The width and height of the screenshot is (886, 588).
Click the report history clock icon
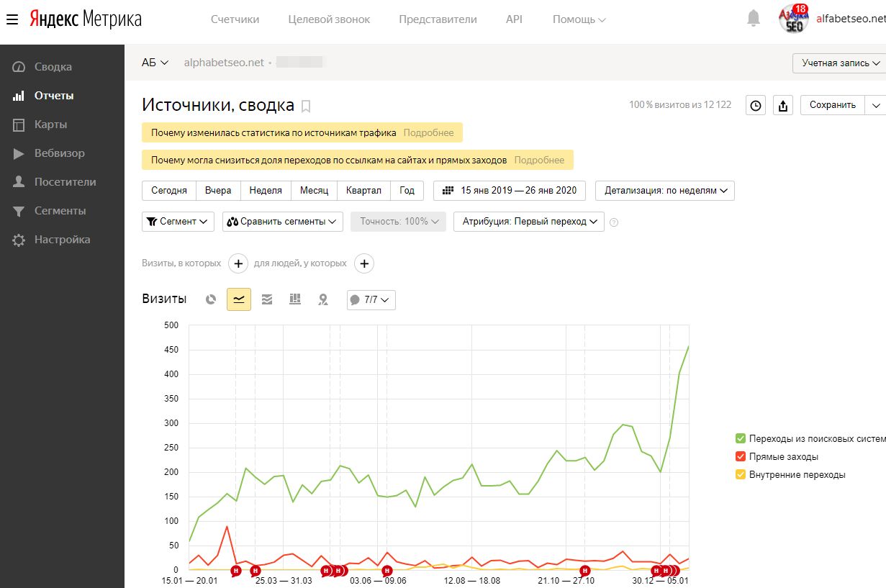coord(755,105)
